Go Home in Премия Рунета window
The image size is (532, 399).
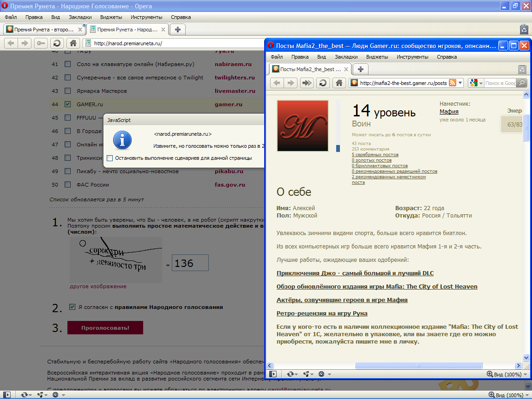coord(73,43)
